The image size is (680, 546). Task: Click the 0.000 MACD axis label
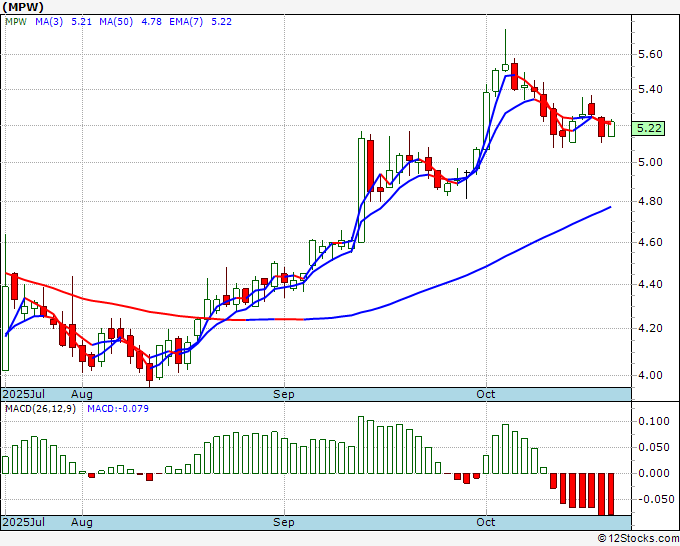pos(654,474)
